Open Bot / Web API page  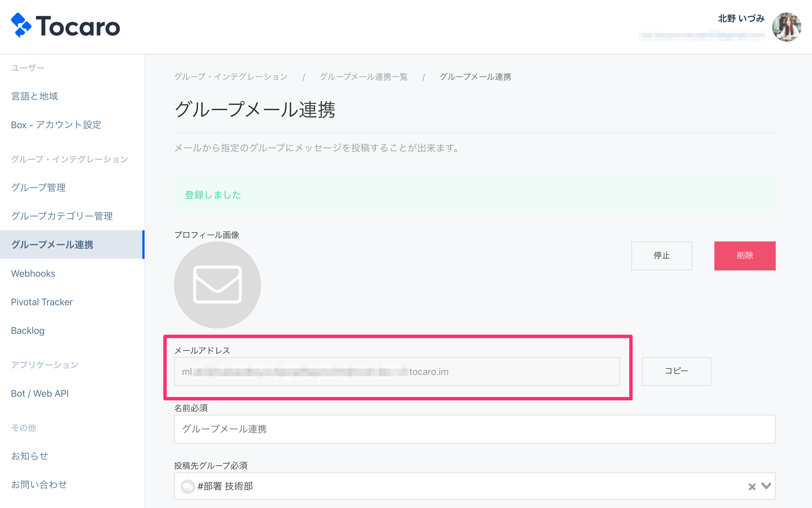[x=40, y=393]
